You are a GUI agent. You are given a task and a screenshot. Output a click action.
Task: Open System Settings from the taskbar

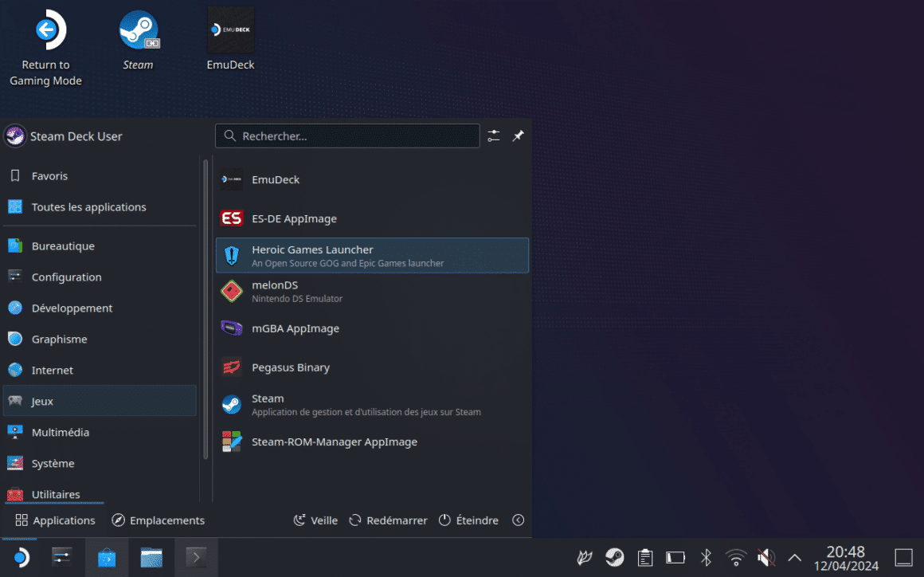(x=62, y=558)
